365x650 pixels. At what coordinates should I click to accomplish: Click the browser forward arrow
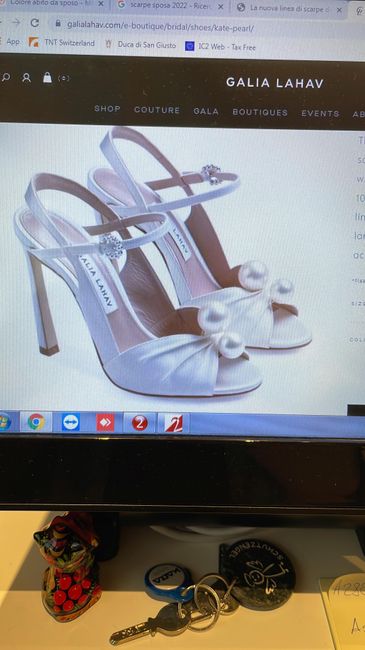(x=16, y=22)
